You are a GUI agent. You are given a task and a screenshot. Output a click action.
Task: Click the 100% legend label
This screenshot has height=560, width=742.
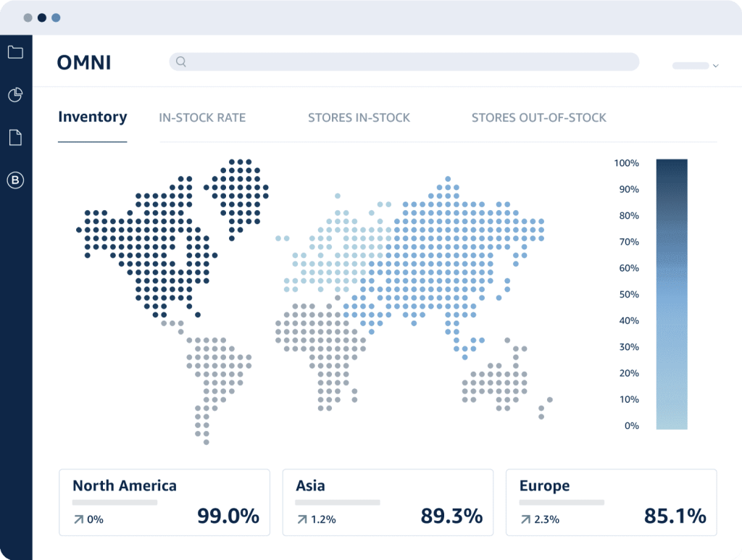click(627, 163)
